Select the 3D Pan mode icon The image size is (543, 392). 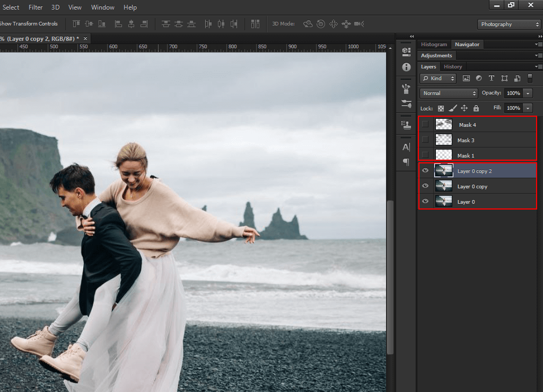click(334, 24)
